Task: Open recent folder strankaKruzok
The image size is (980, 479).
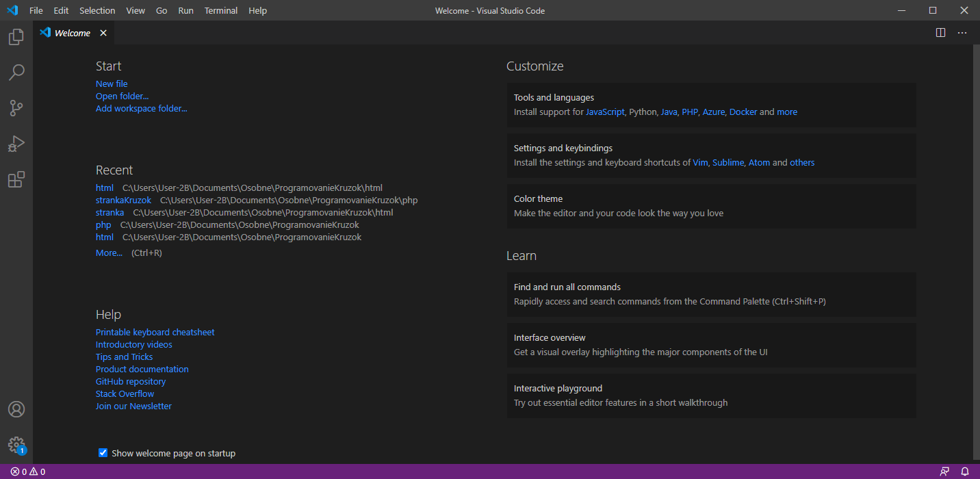Action: (124, 200)
